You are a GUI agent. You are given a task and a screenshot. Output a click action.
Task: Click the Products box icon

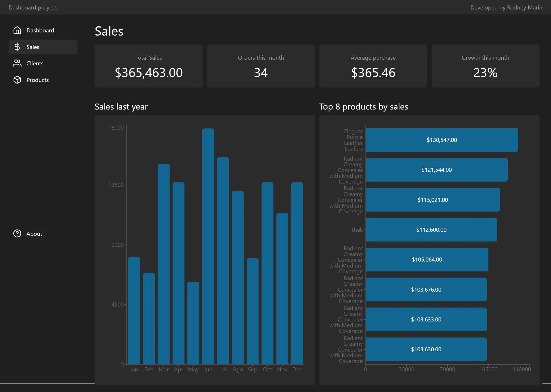point(17,80)
